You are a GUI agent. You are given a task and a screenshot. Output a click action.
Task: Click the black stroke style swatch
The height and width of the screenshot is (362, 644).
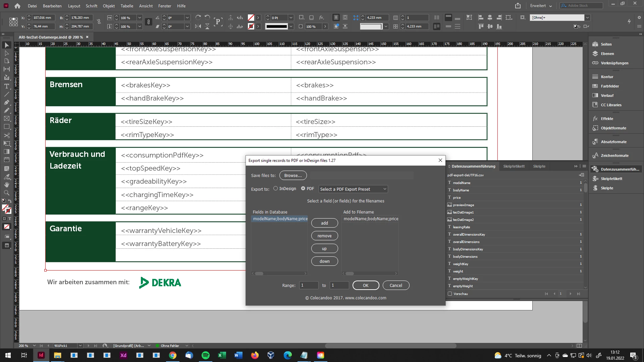[x=276, y=26]
